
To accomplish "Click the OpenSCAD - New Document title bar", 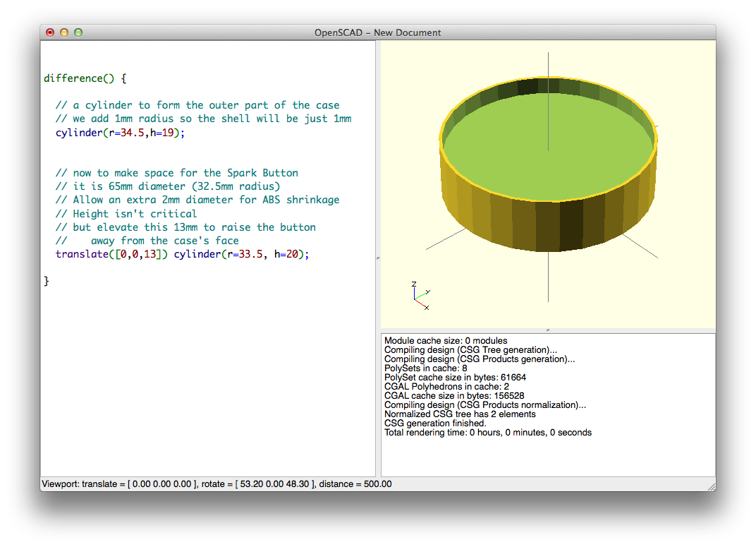I will tap(378, 32).
